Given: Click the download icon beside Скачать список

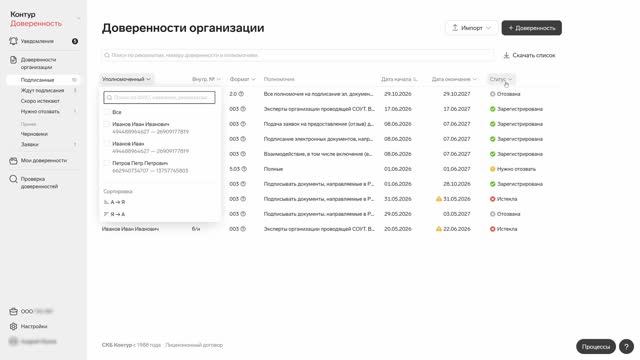Looking at the screenshot, I should pos(506,55).
